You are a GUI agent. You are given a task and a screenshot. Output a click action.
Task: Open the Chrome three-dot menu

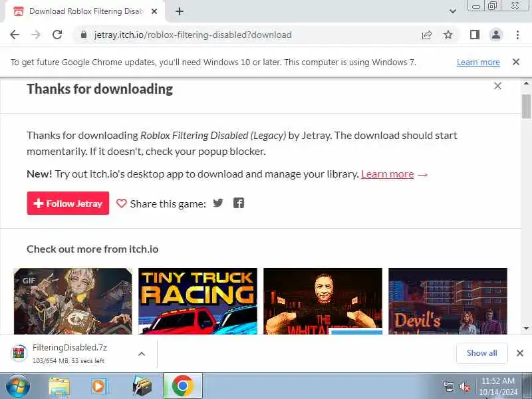point(517,35)
